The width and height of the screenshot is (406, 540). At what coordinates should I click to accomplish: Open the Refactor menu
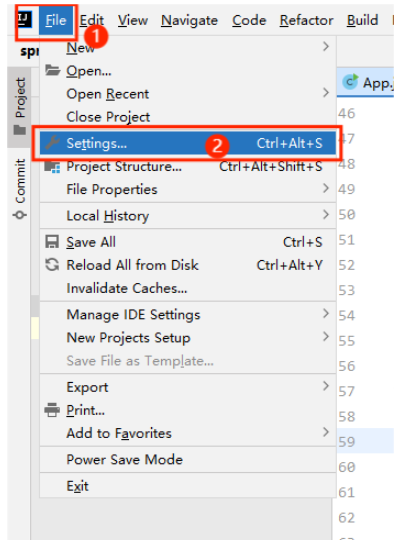click(x=306, y=20)
